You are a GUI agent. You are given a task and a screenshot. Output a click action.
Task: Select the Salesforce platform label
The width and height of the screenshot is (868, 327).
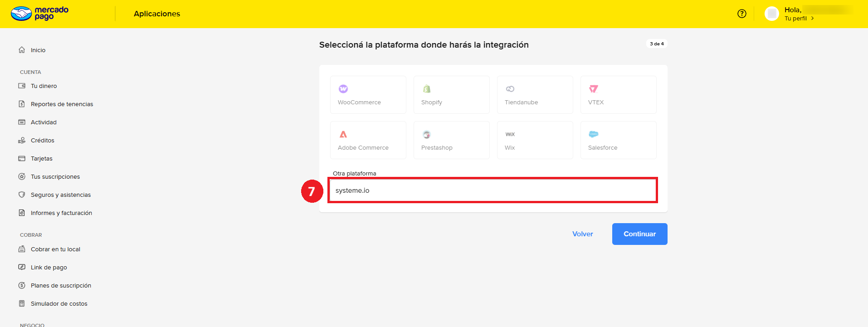[603, 148]
